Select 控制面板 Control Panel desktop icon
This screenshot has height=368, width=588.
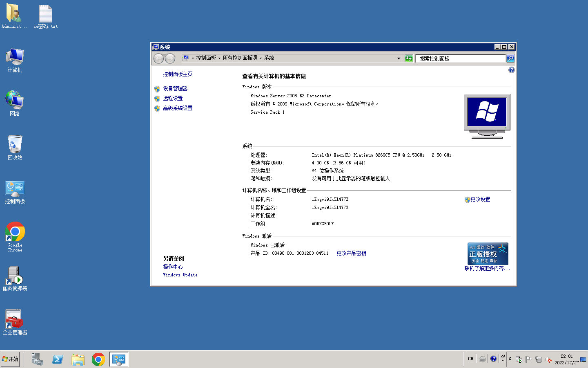tap(15, 192)
